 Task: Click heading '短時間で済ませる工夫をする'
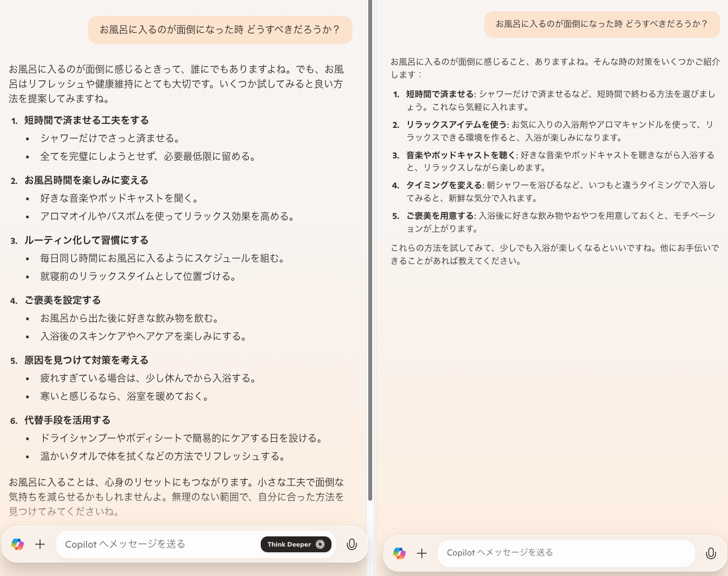click(87, 120)
